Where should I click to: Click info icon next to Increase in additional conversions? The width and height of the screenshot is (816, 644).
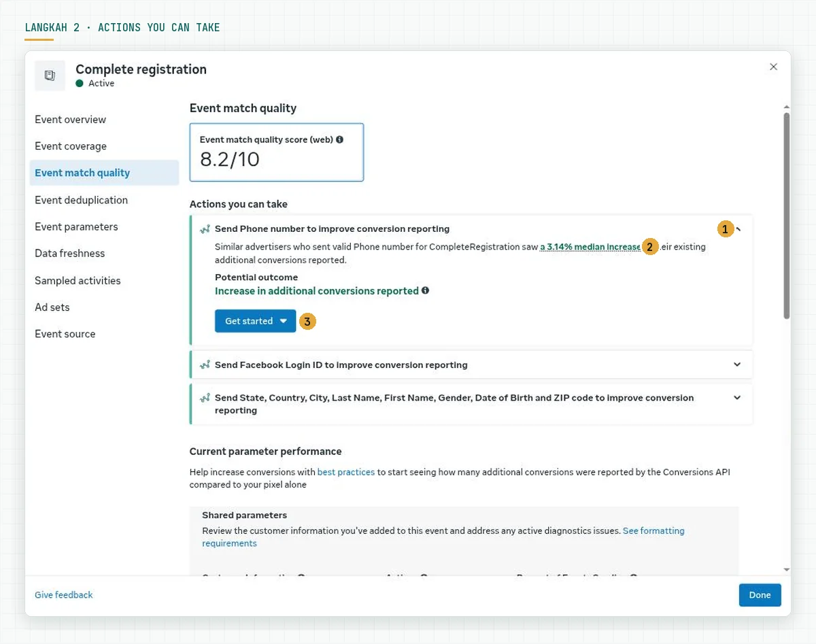click(426, 290)
